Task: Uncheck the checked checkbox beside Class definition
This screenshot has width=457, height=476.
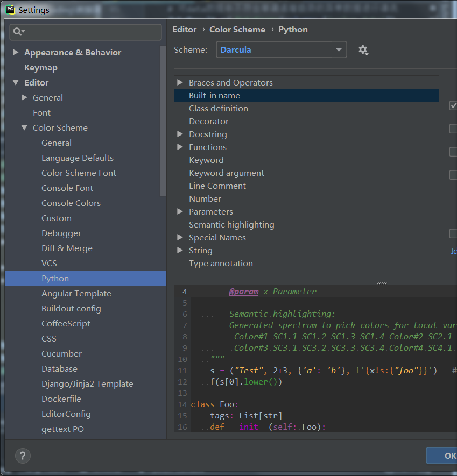Action: click(x=453, y=105)
